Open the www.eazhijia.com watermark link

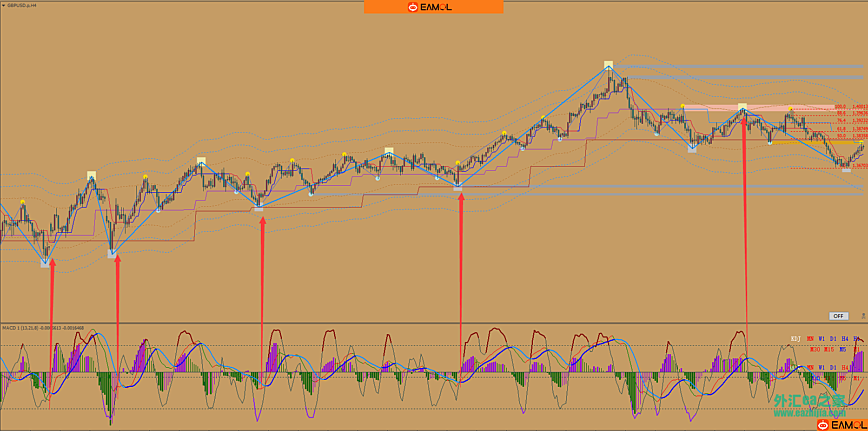809,413
